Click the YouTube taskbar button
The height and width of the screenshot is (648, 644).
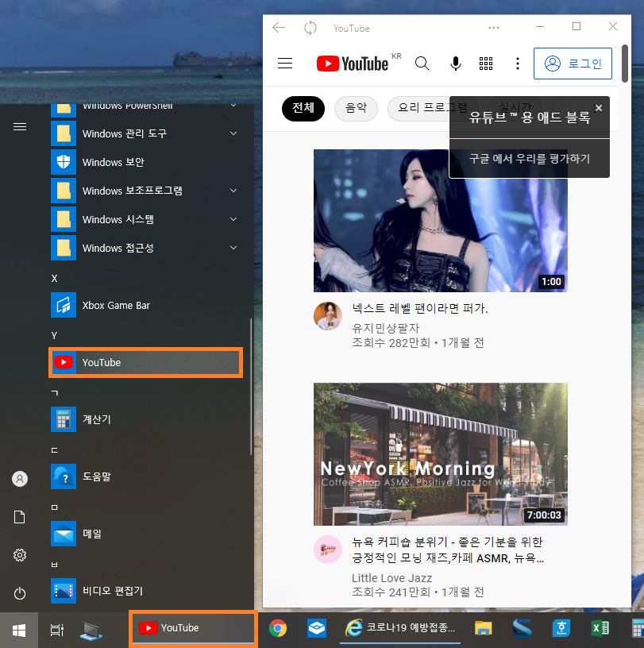pyautogui.click(x=193, y=628)
